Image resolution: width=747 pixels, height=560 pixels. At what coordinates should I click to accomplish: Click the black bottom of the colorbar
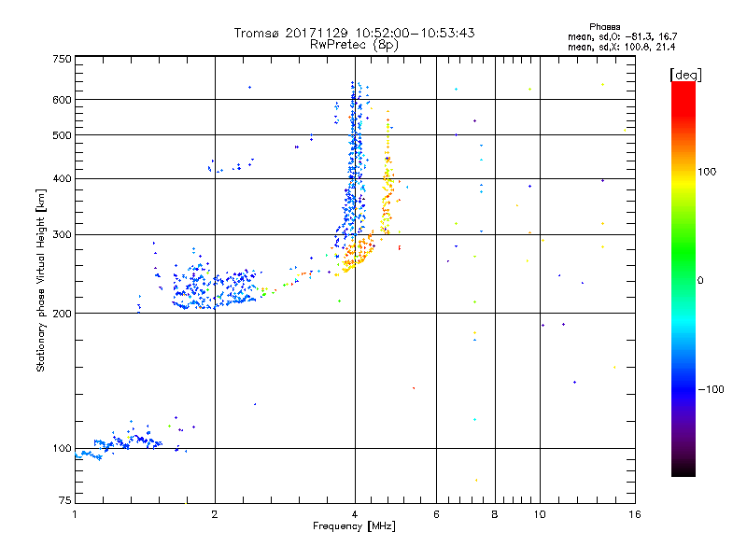pyautogui.click(x=684, y=470)
